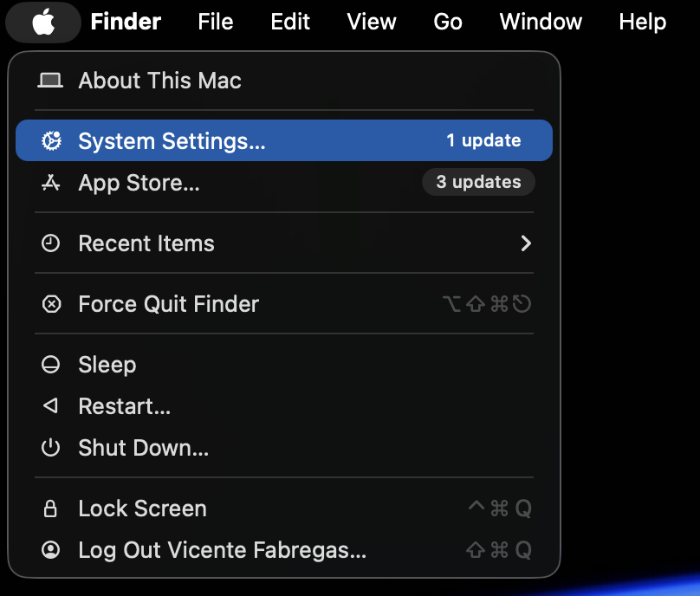Screen dimensions: 700x596
Task: Click the user icon beside Log Out
Action: tap(50, 550)
